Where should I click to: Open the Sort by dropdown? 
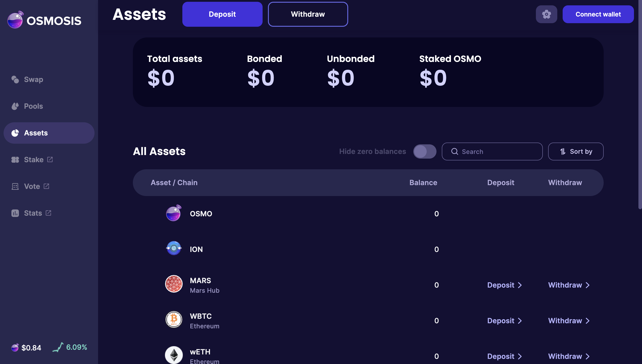(x=576, y=151)
